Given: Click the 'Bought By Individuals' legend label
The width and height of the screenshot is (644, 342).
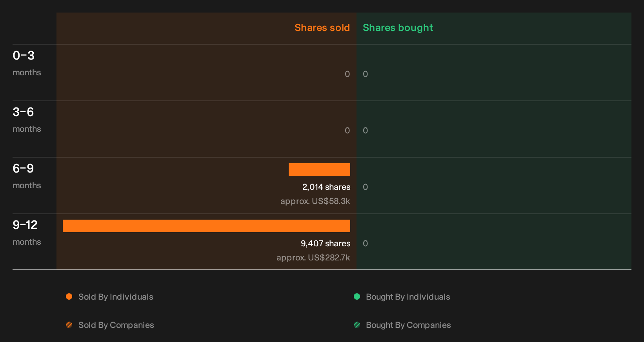Looking at the screenshot, I should point(408,297).
